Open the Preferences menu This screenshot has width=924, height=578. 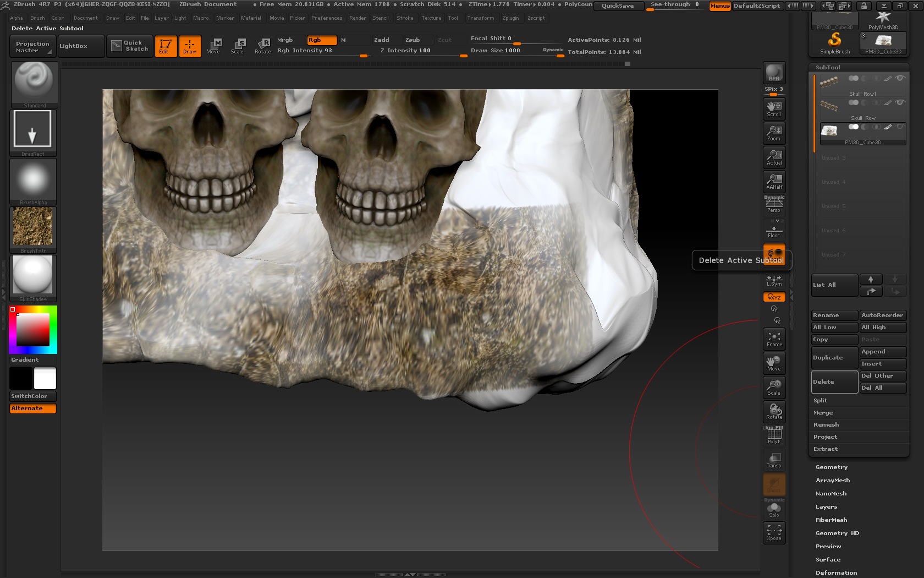tap(327, 18)
